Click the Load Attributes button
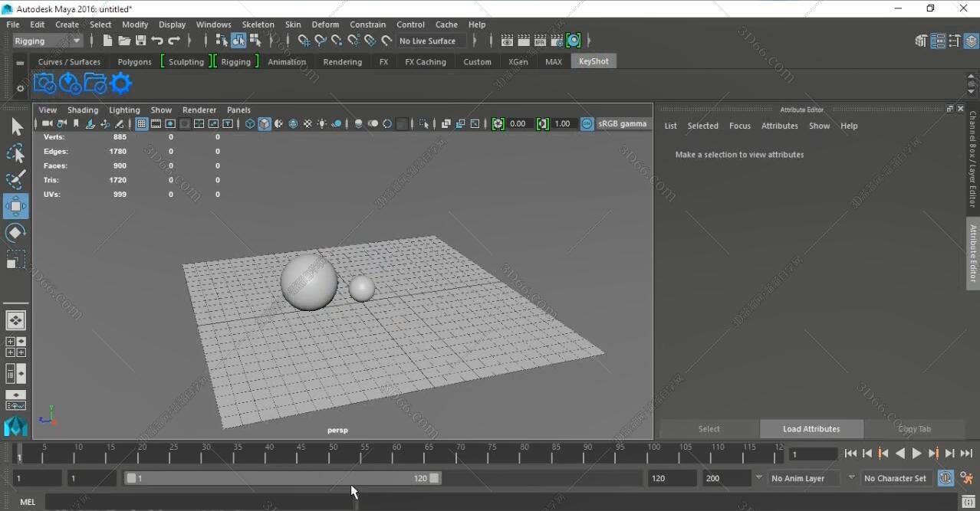This screenshot has height=511, width=980. (x=811, y=429)
